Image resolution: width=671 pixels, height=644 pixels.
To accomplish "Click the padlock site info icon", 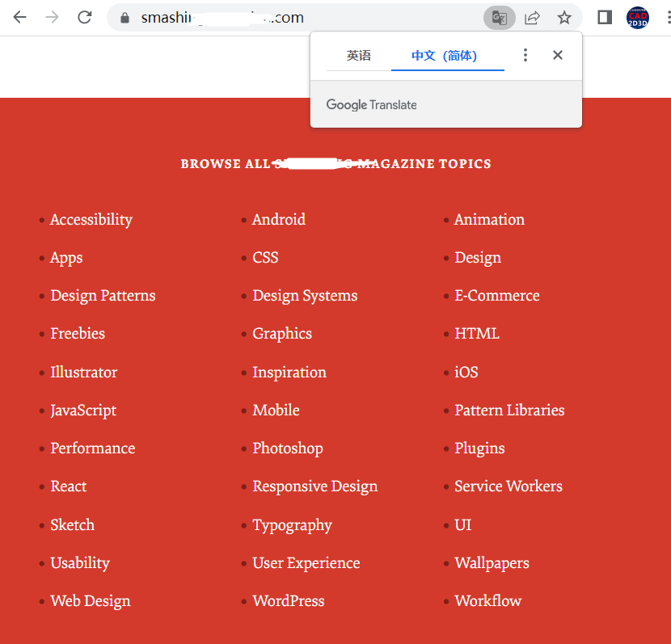I will click(x=124, y=18).
